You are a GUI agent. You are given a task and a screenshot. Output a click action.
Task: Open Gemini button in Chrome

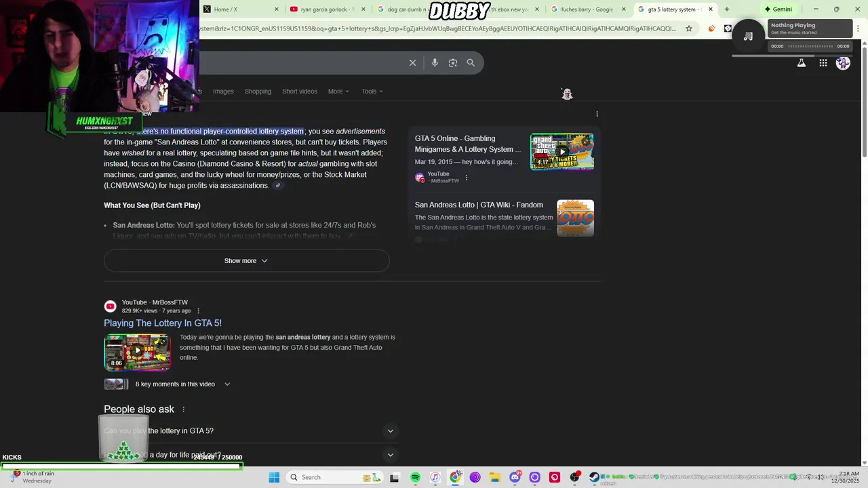(x=778, y=9)
